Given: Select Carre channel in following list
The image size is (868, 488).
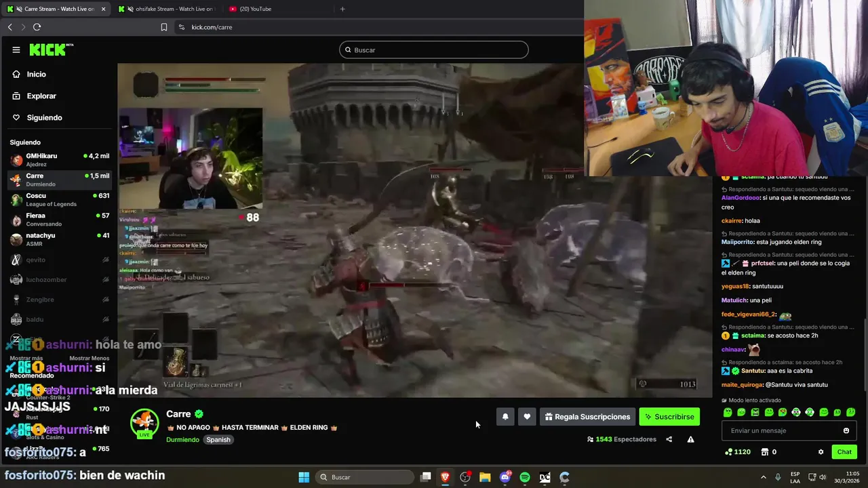Looking at the screenshot, I should click(x=59, y=180).
